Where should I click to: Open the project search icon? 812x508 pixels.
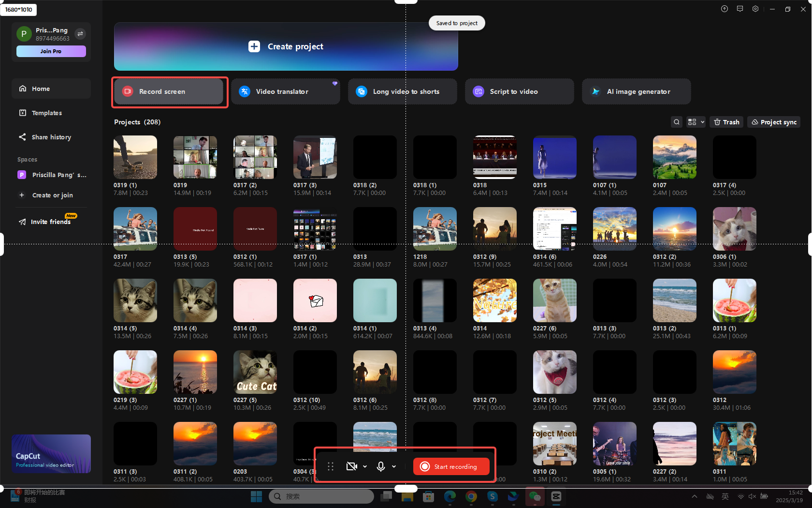coord(676,122)
